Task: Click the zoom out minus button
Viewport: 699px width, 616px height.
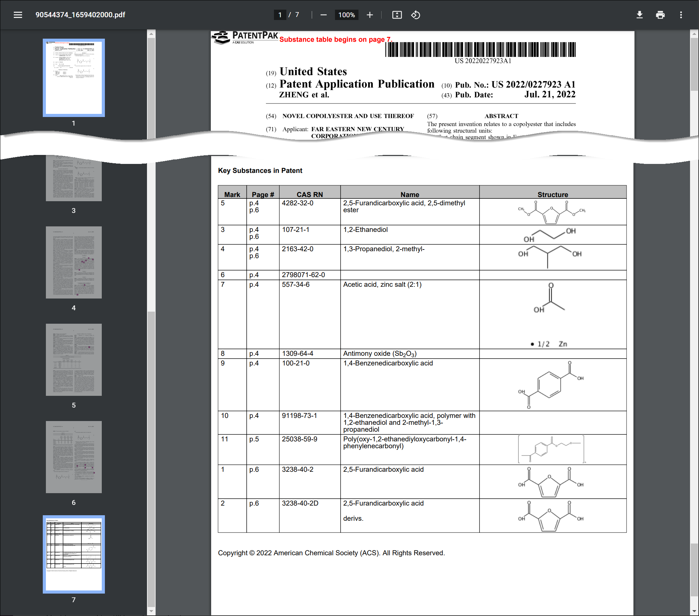Action: (x=323, y=15)
